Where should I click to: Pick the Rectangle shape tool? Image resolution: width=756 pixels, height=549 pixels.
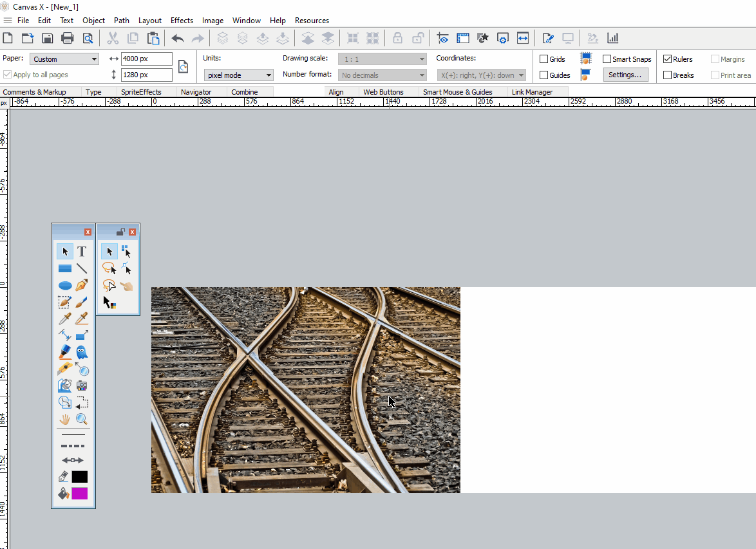click(x=65, y=268)
